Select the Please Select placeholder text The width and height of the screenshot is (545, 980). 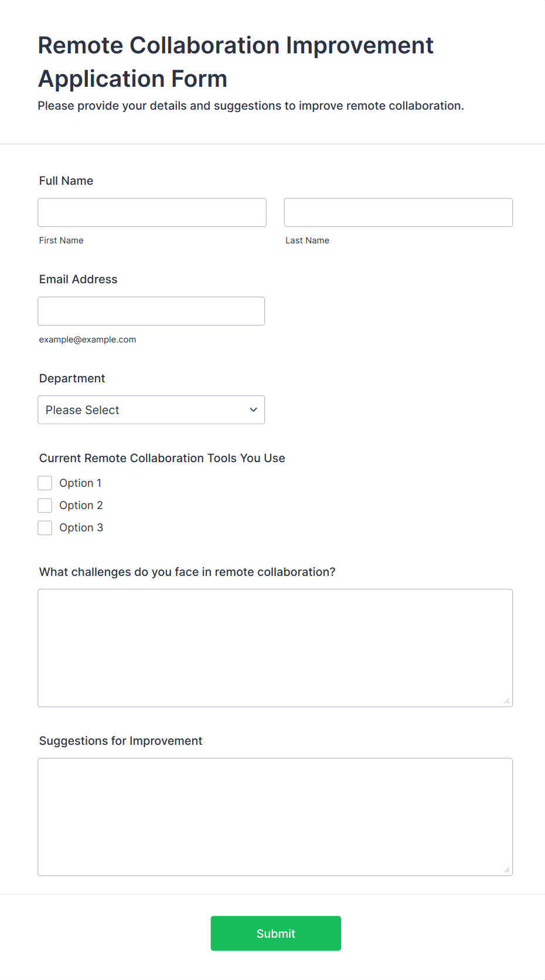pos(83,410)
